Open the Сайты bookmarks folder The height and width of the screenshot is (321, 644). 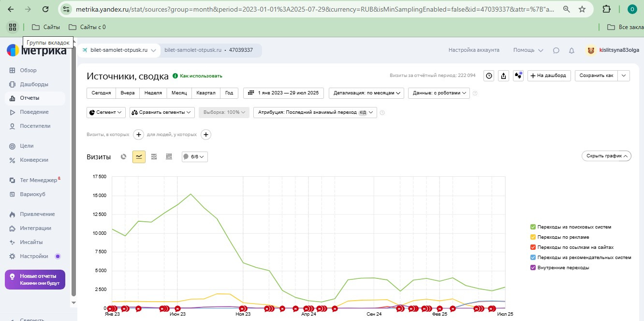pos(46,27)
